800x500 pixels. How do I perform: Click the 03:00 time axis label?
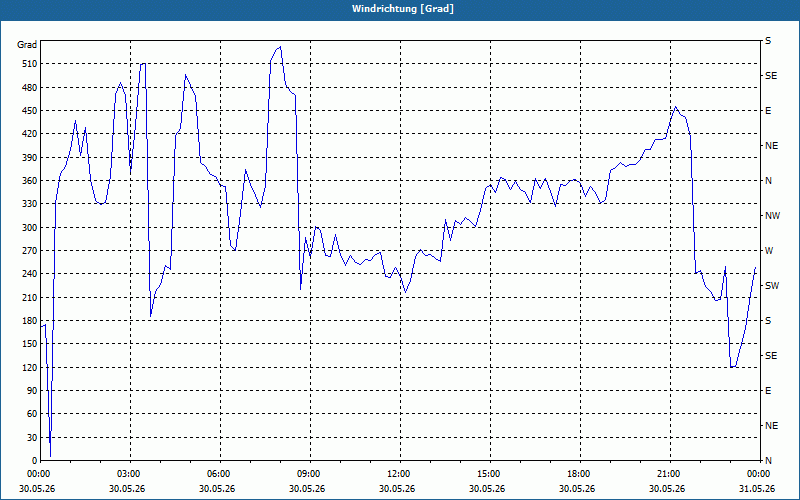(x=130, y=474)
